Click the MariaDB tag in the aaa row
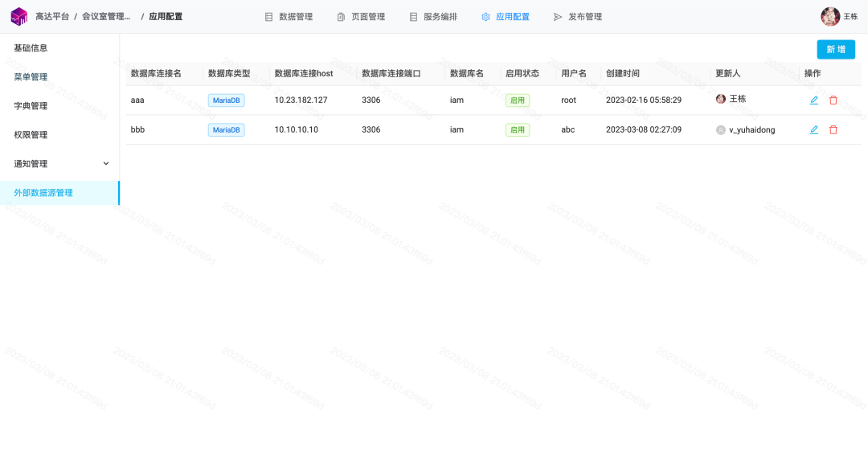Viewport: 868px width, 475px height. click(x=227, y=100)
